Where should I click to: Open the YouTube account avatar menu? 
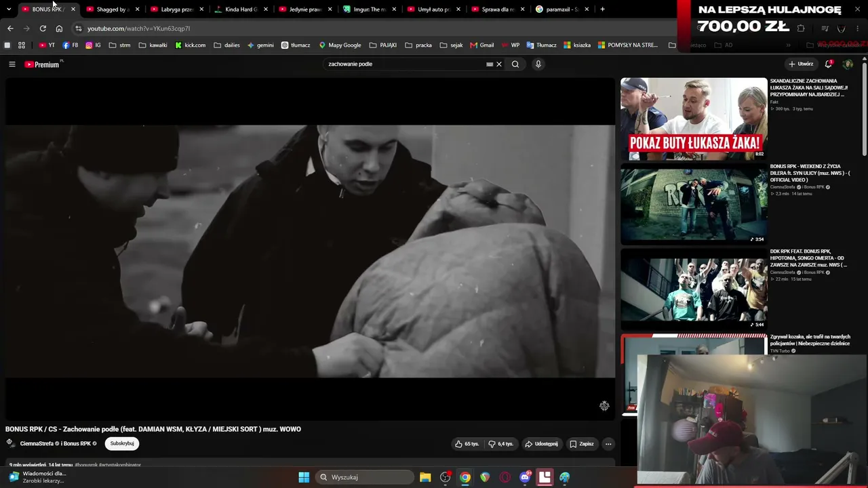click(x=848, y=64)
